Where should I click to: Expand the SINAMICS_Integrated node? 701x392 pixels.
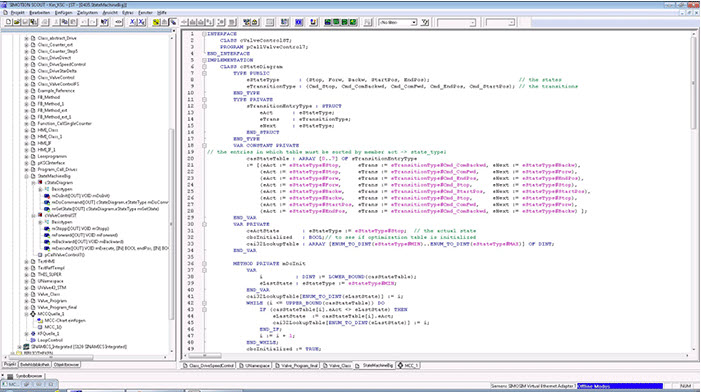point(19,347)
